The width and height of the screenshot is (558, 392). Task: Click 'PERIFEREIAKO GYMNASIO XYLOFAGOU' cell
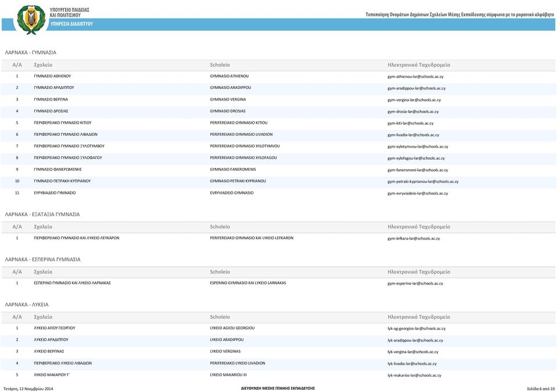coord(244,157)
